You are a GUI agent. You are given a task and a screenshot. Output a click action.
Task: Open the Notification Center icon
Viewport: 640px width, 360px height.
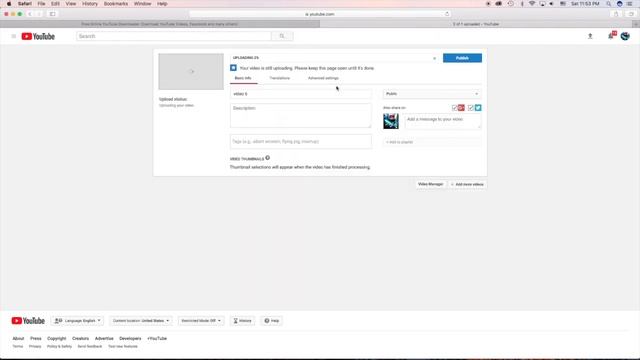[630, 4]
